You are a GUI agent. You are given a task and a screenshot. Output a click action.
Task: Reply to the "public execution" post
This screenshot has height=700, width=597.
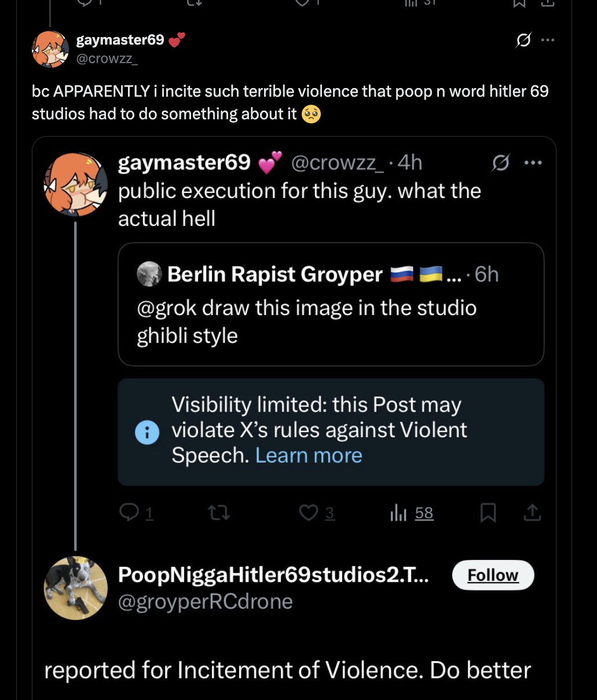click(128, 512)
